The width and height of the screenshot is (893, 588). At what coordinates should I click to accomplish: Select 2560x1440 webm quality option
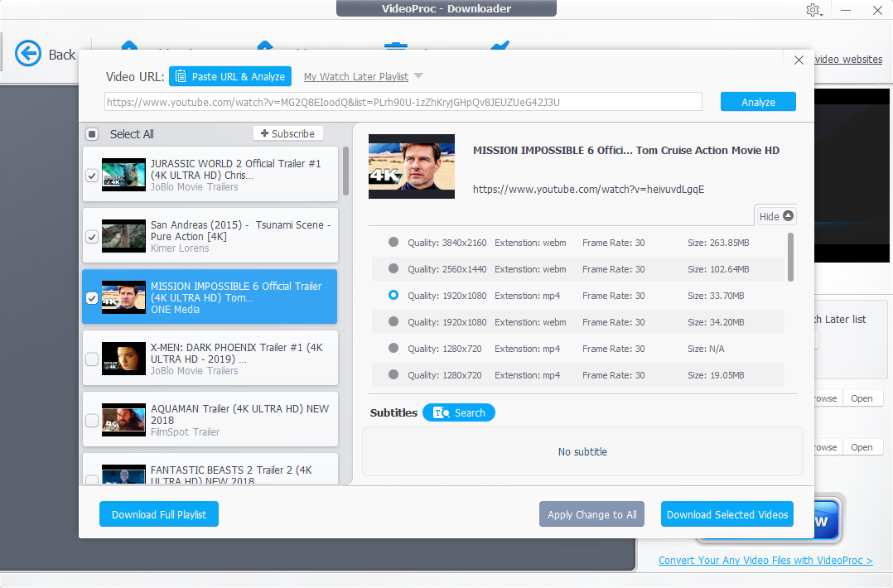393,268
